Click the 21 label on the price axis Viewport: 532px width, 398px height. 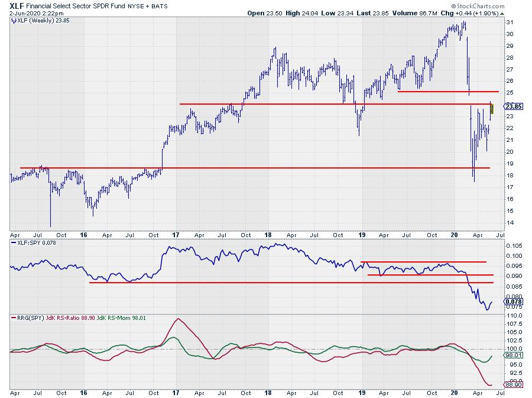point(510,140)
